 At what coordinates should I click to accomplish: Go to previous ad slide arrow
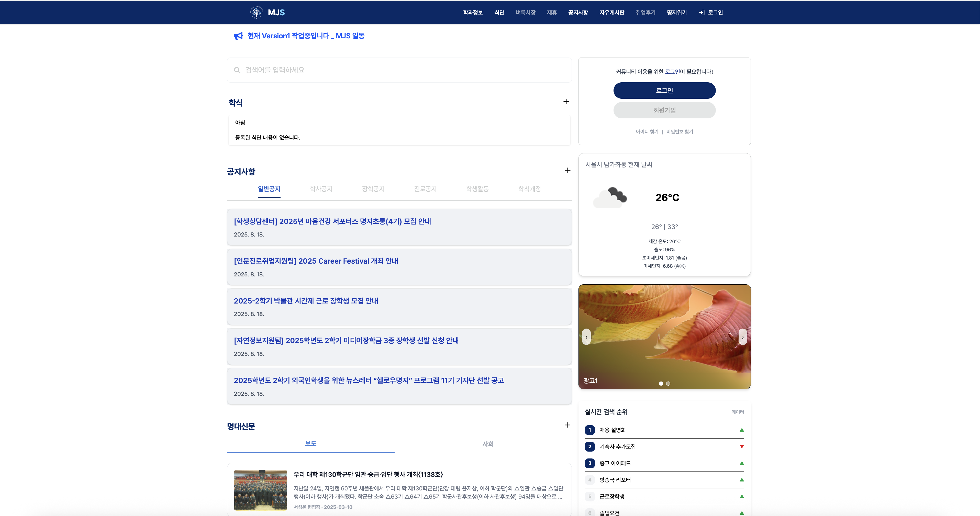pyautogui.click(x=586, y=337)
